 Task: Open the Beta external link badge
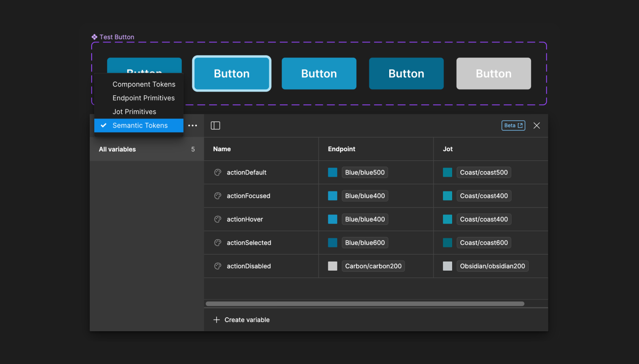(513, 126)
